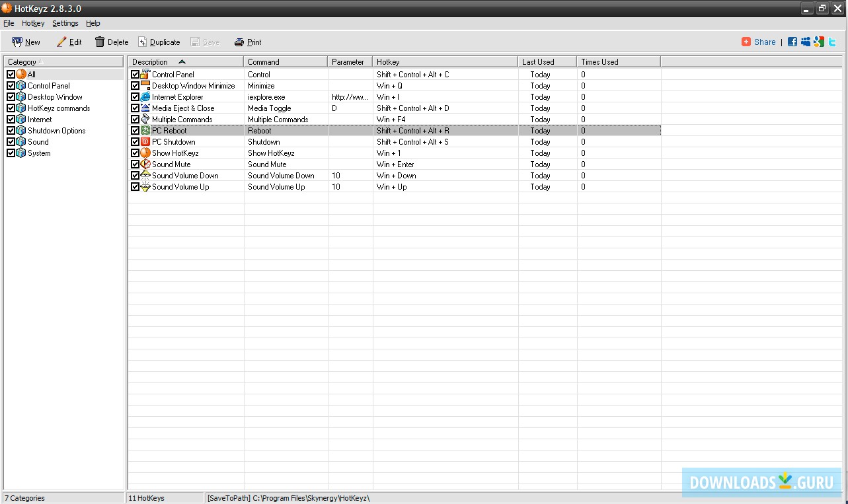Sort by the Command column header
The image size is (848, 504).
(286, 61)
